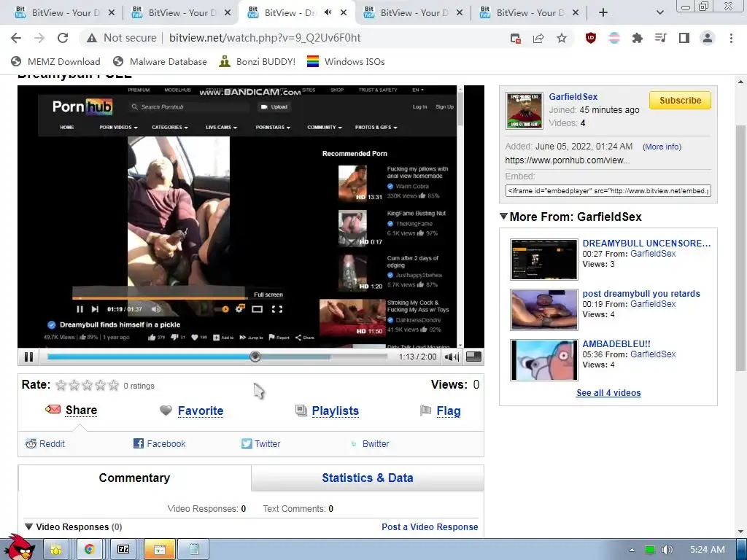Open the taskbar clock showing 5:24 AM
The width and height of the screenshot is (747, 560).
708,550
